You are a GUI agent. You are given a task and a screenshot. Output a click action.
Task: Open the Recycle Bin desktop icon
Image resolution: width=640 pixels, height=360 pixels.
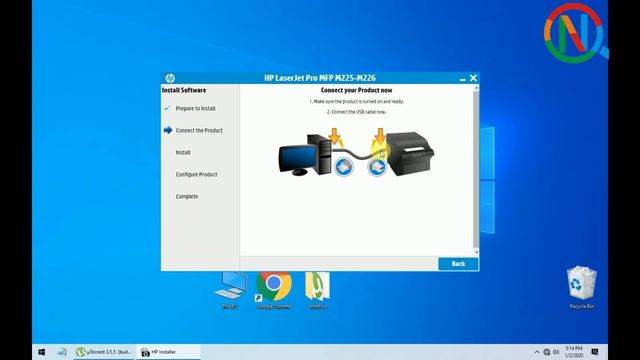click(x=582, y=287)
